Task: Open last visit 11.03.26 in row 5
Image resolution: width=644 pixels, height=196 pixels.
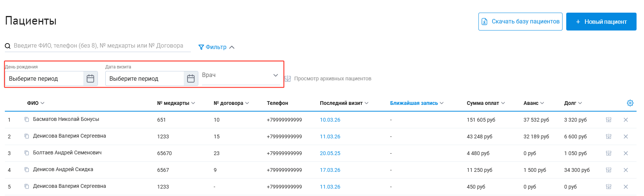Action: coord(330,187)
